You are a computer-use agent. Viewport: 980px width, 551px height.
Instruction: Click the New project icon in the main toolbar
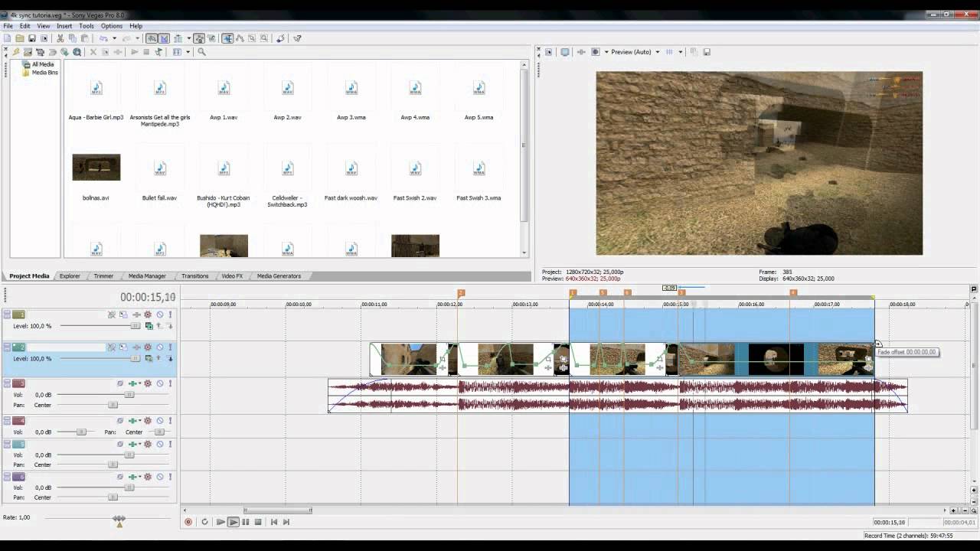(8, 38)
